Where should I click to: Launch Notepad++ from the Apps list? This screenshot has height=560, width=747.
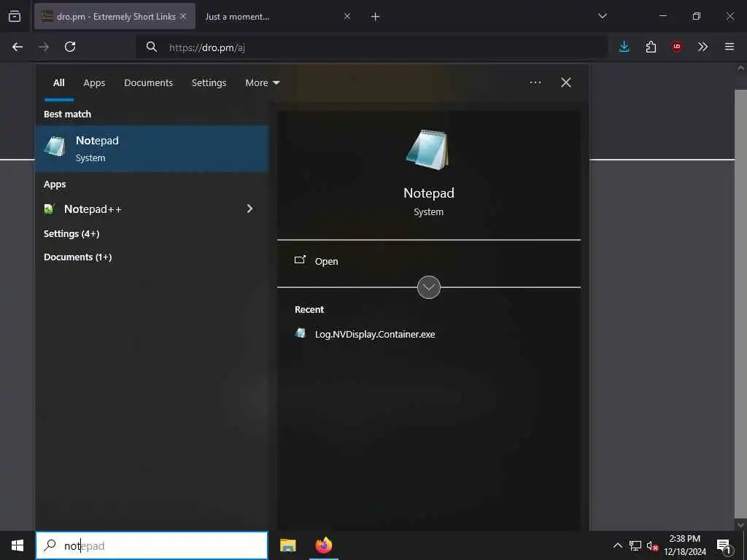click(93, 209)
